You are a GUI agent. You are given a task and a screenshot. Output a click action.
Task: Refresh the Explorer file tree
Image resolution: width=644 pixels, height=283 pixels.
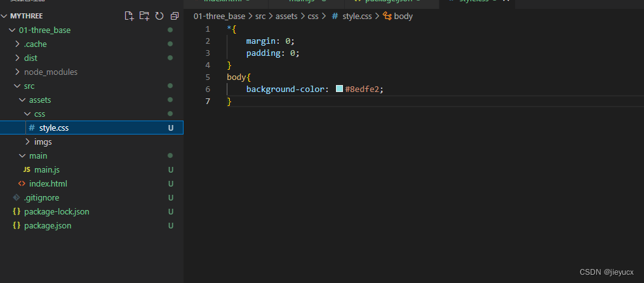pyautogui.click(x=159, y=16)
